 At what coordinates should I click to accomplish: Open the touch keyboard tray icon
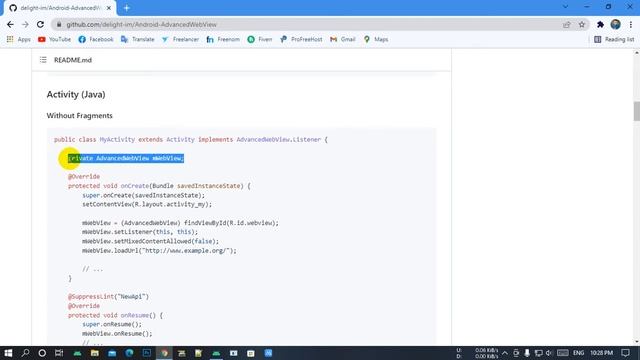click(x=562, y=353)
